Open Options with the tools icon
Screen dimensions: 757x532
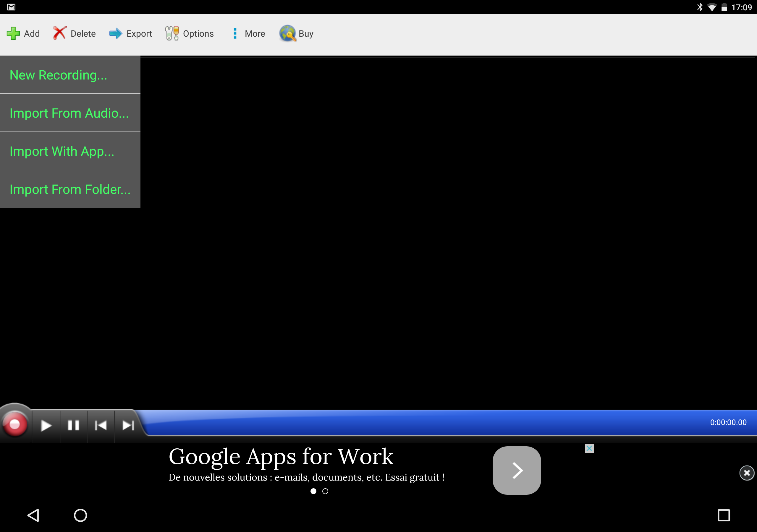point(172,33)
